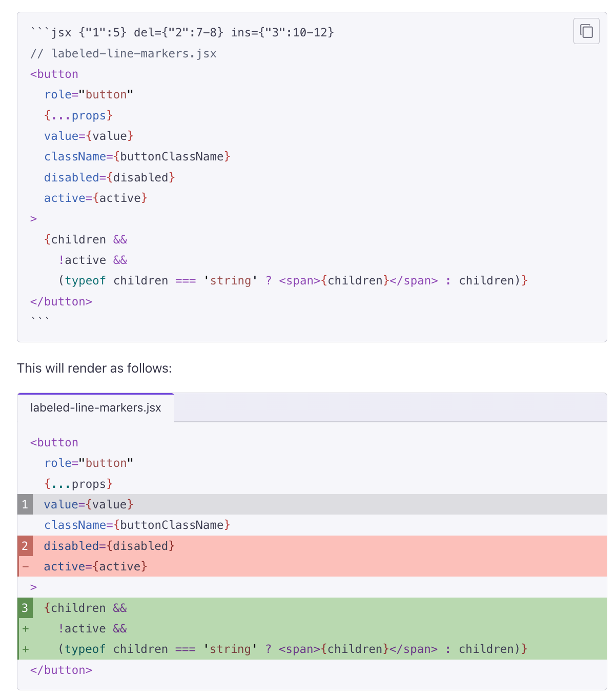
Task: Click the opening code fence jsx meta line
Action: 182,32
